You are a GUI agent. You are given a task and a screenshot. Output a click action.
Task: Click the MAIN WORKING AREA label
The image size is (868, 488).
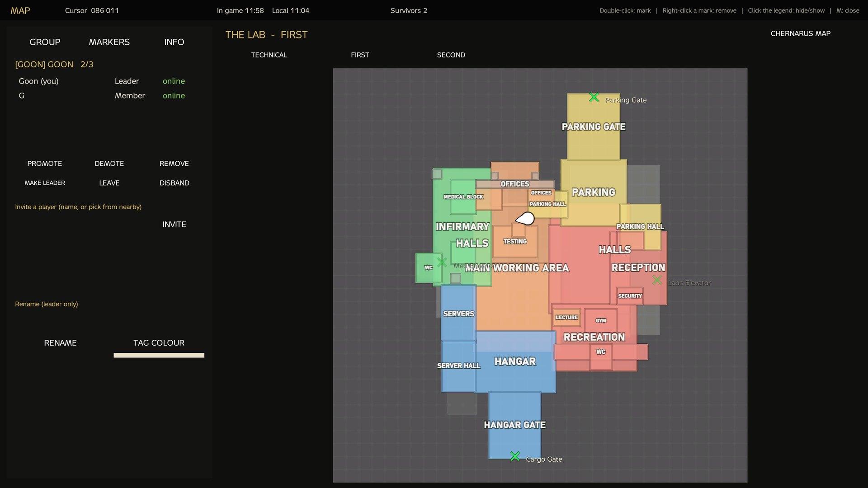point(517,268)
